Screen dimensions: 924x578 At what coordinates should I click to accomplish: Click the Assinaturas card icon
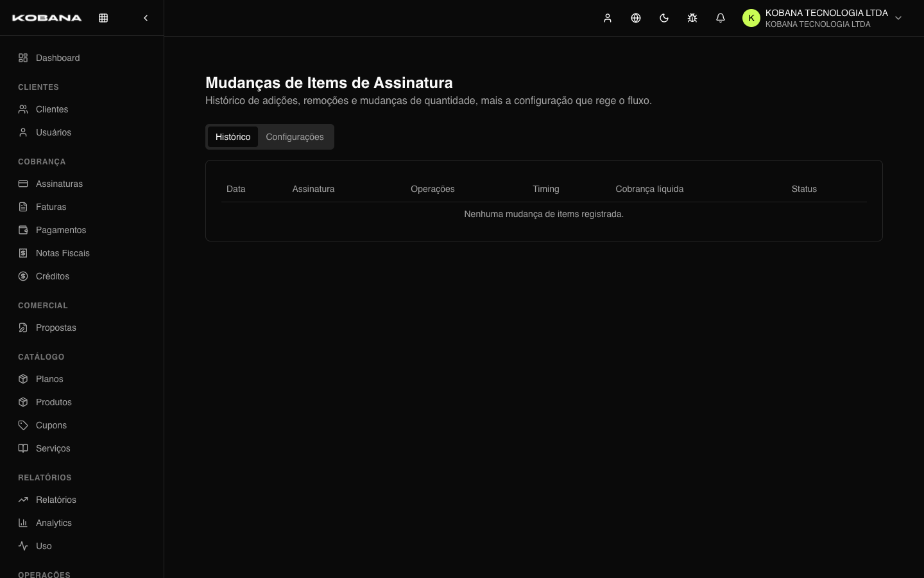point(23,184)
